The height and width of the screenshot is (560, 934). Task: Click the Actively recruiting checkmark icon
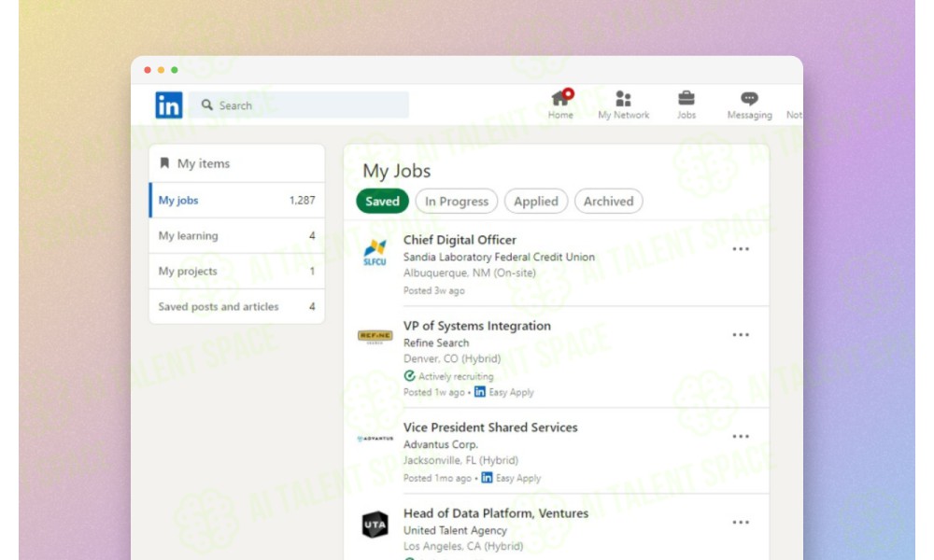409,375
